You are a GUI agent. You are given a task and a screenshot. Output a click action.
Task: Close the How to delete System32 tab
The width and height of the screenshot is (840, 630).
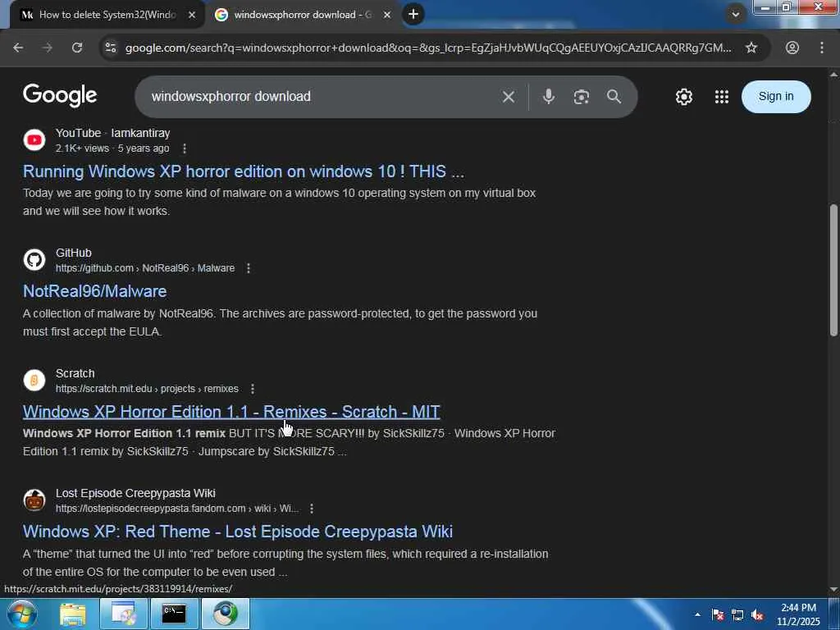[x=192, y=15]
